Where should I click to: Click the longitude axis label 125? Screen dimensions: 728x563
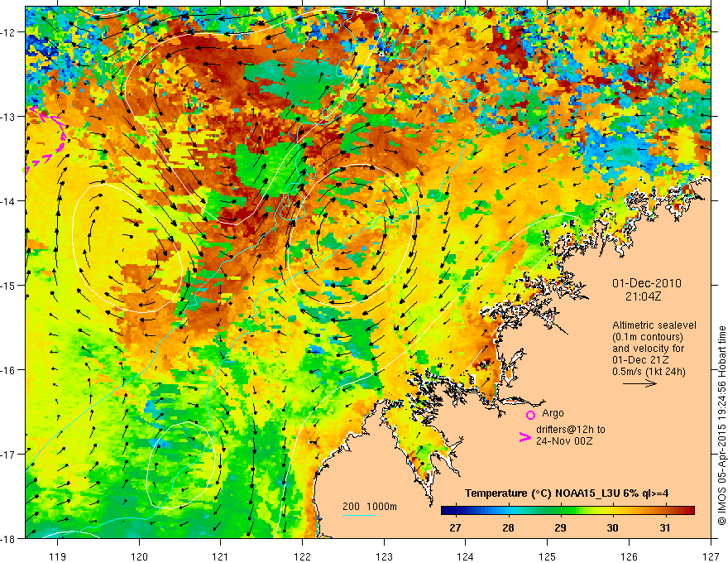pyautogui.click(x=548, y=556)
